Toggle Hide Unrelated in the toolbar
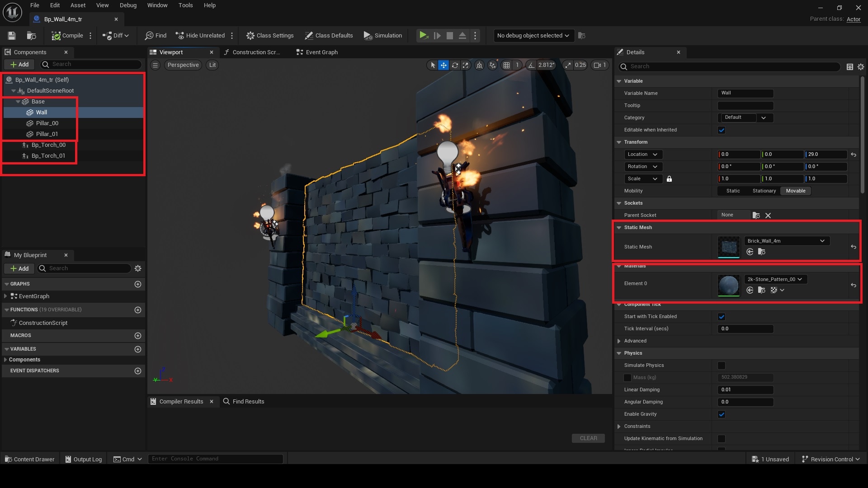This screenshot has height=488, width=868. tap(201, 36)
